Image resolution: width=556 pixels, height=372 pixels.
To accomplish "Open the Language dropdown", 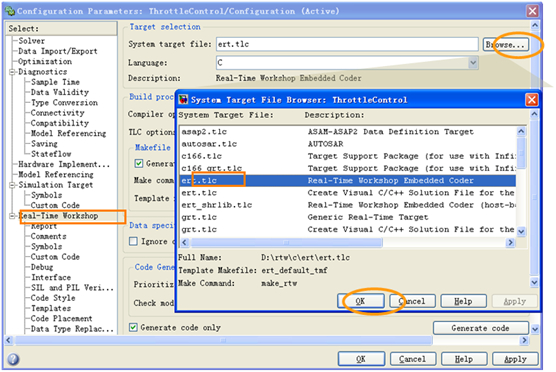I will point(473,63).
